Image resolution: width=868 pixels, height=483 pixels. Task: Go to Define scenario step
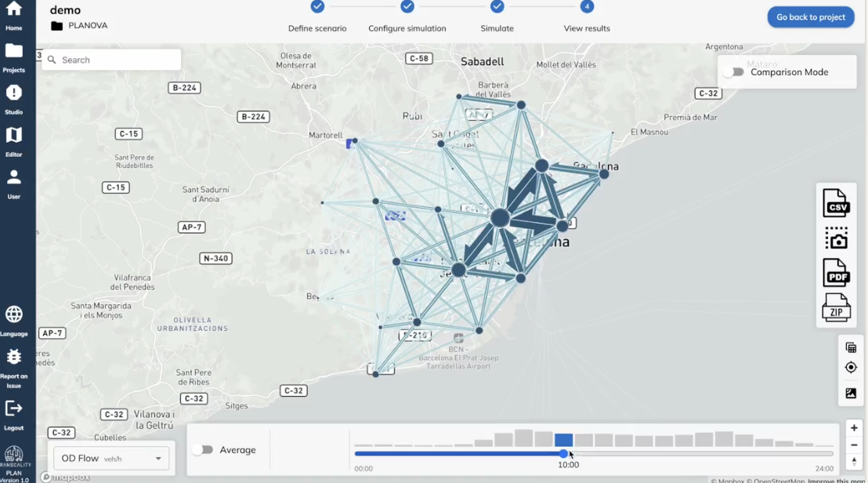pos(317,7)
